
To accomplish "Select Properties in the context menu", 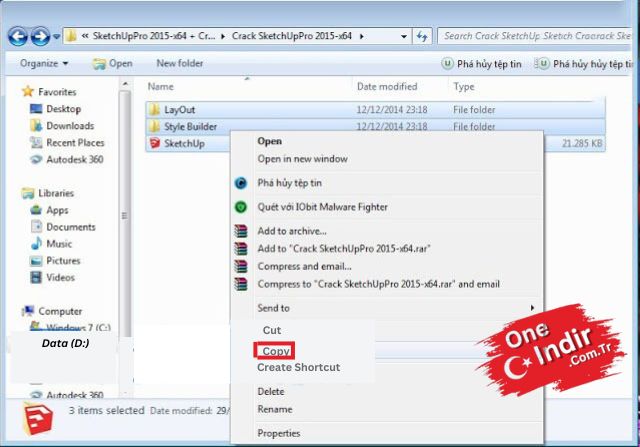I will (279, 433).
